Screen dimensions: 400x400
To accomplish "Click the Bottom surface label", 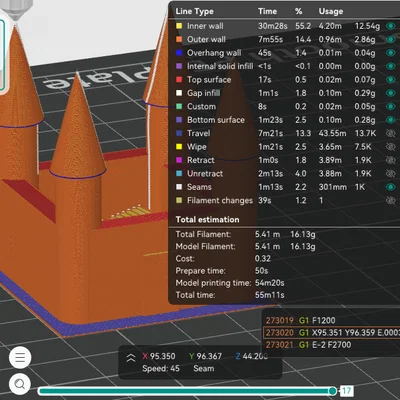I will 216,120.
